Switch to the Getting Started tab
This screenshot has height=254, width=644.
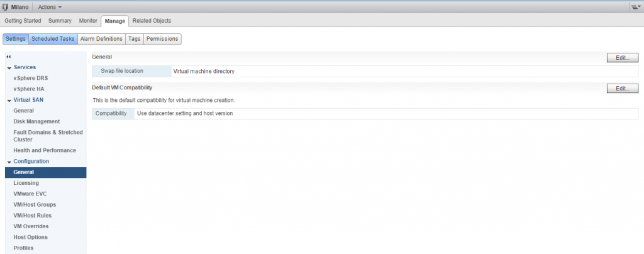point(23,21)
